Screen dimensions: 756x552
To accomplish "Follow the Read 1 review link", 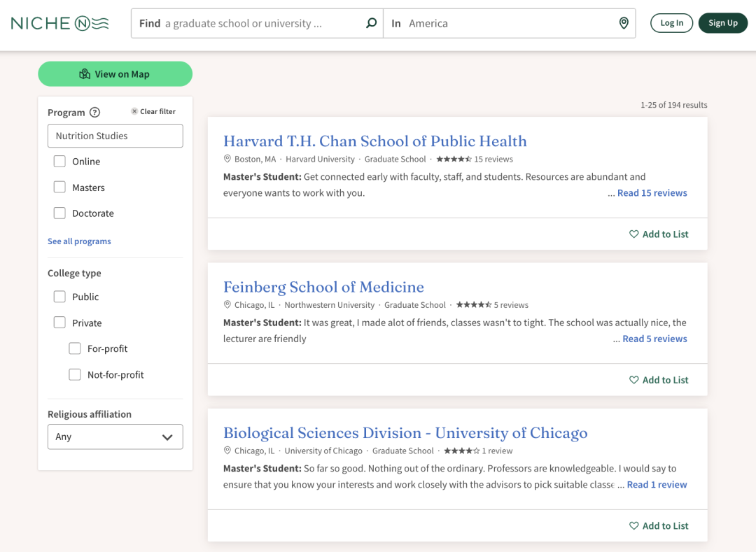I will pos(657,485).
